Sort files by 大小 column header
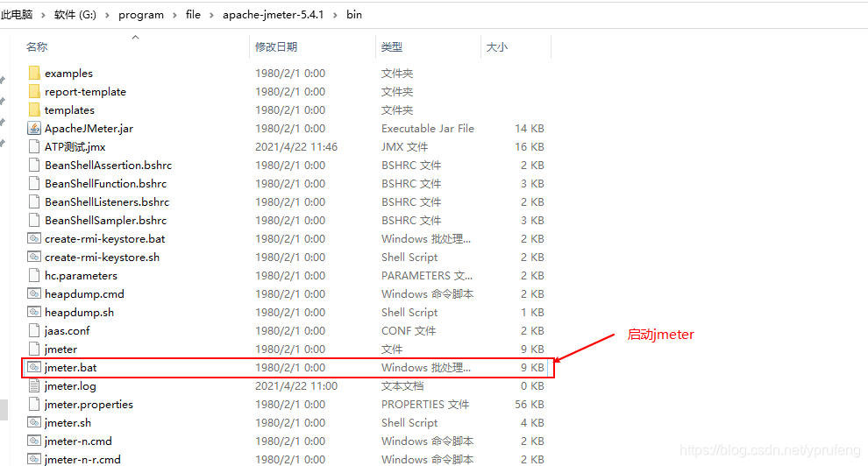 (x=496, y=47)
